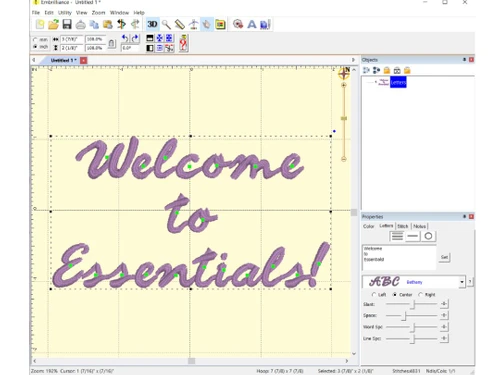Image resolution: width=500 pixels, height=375 pixels.
Task: Click the Set button for text
Action: tap(444, 257)
